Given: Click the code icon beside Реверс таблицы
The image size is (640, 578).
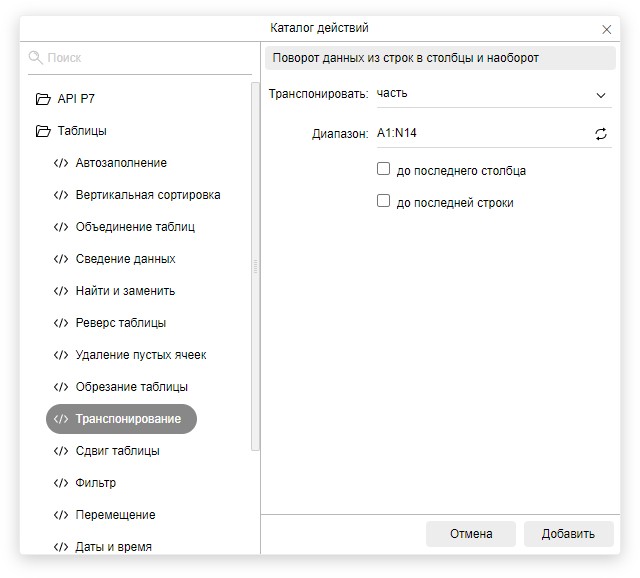Looking at the screenshot, I should pyautogui.click(x=61, y=323).
